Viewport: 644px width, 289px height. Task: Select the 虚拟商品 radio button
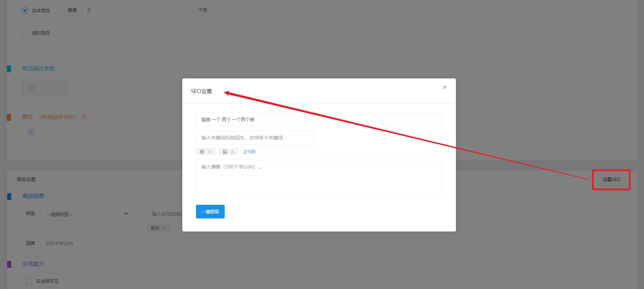pos(25,33)
